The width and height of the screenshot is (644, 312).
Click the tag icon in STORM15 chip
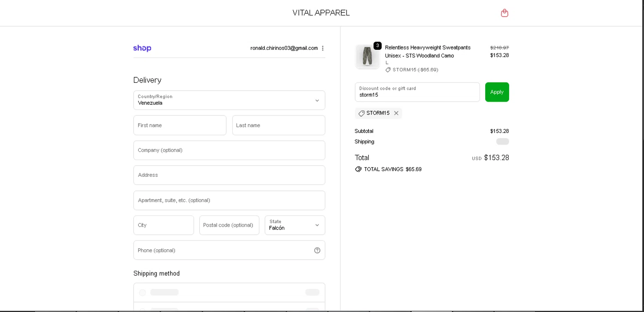click(361, 113)
